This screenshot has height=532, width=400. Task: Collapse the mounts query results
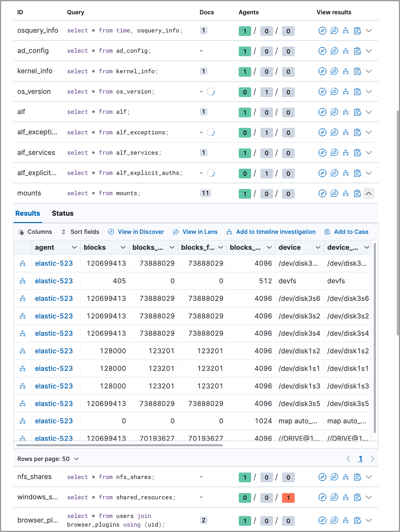click(369, 194)
